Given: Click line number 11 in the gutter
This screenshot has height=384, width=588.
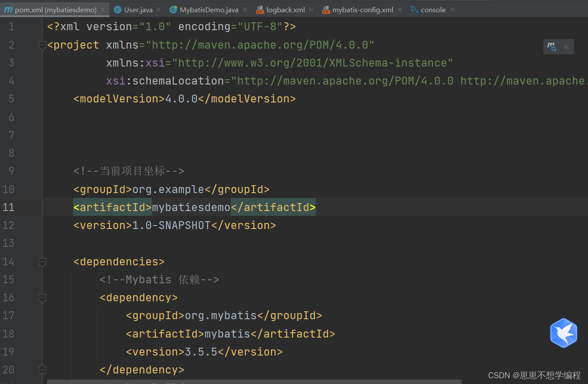Looking at the screenshot, I should 8,207.
